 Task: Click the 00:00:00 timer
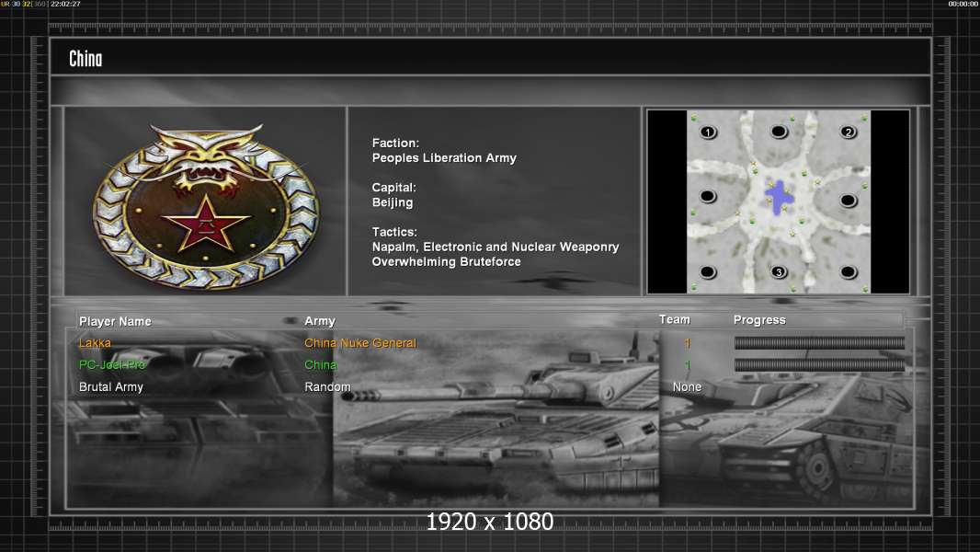[963, 4]
